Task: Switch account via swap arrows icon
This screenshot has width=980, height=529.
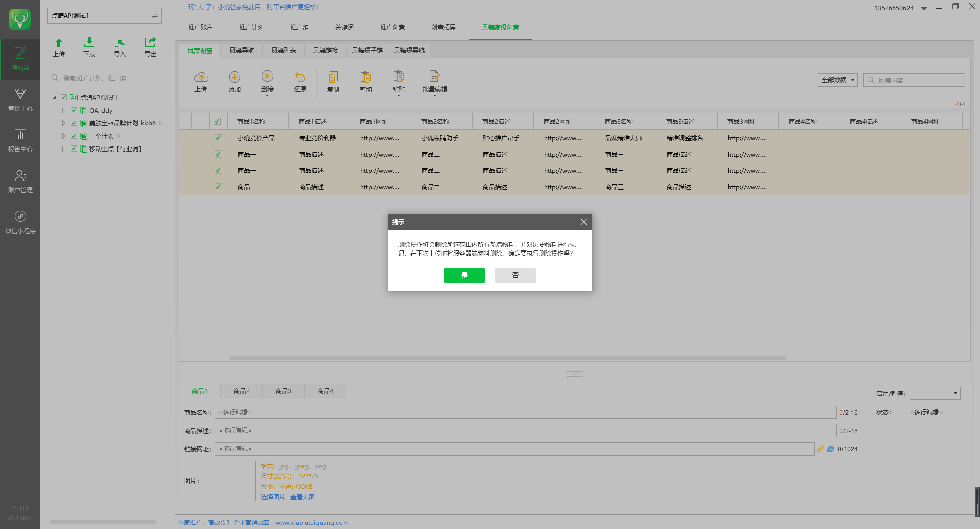Action: (x=154, y=16)
